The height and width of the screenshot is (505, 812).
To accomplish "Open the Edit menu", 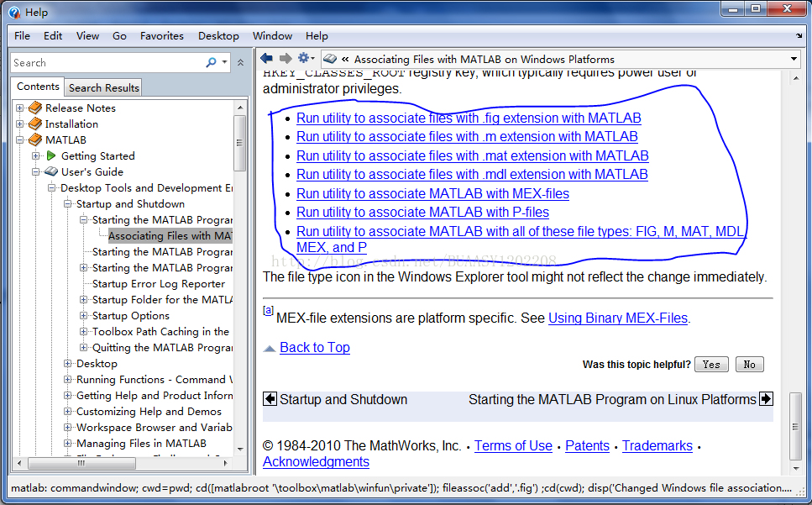I will click(53, 36).
